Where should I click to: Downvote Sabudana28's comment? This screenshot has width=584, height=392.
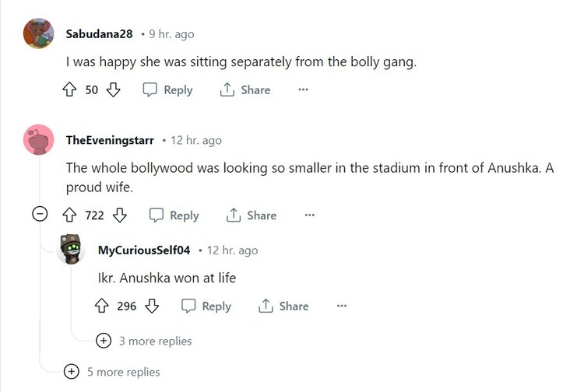coord(113,90)
